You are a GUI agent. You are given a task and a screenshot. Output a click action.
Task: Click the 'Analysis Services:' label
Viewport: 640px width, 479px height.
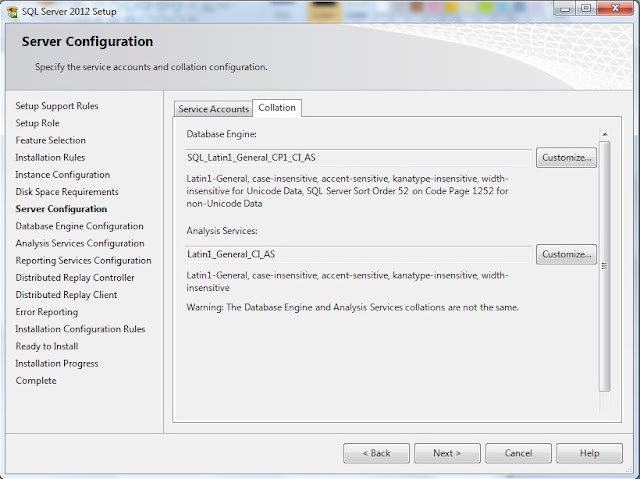222,231
